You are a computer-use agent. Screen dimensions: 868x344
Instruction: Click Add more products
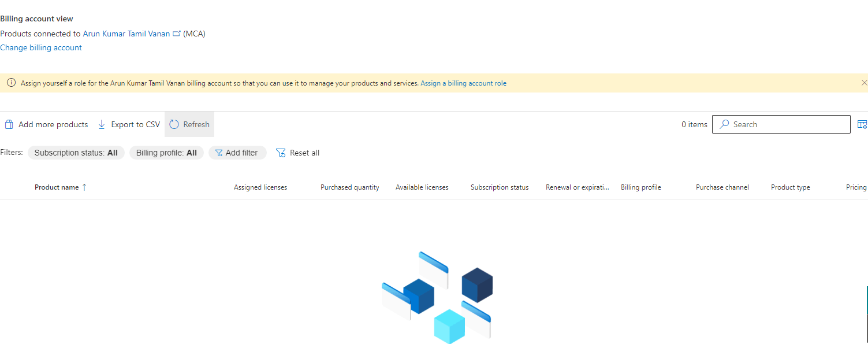[46, 124]
